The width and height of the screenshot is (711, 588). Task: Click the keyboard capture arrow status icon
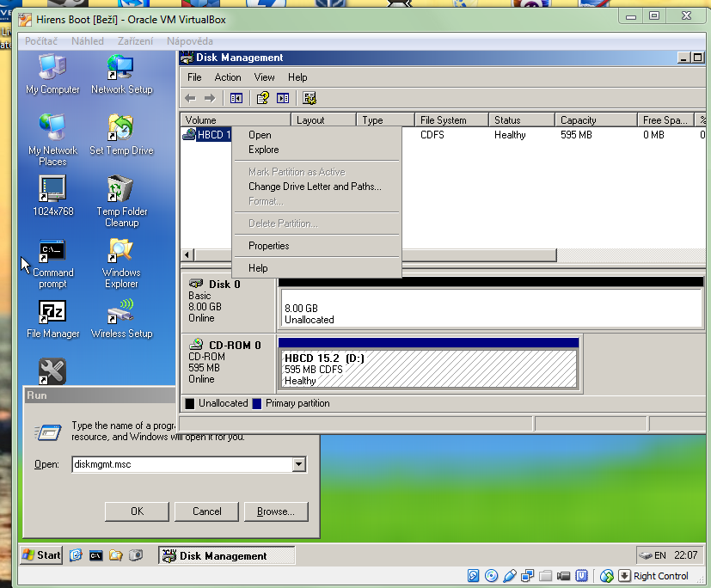[624, 576]
